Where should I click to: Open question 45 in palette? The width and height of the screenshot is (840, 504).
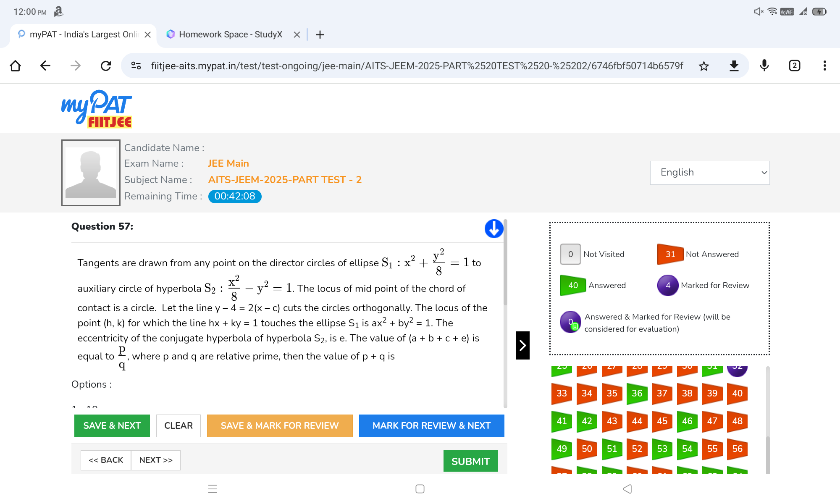tap(662, 421)
